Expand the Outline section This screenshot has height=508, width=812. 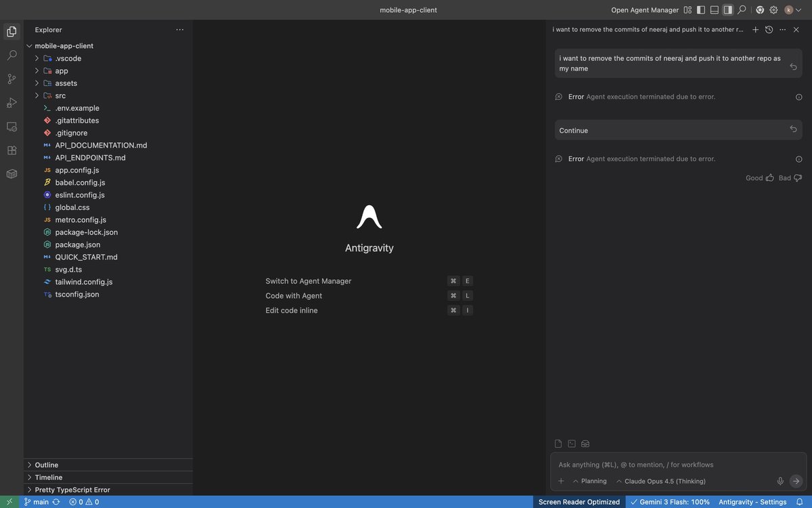[108, 465]
